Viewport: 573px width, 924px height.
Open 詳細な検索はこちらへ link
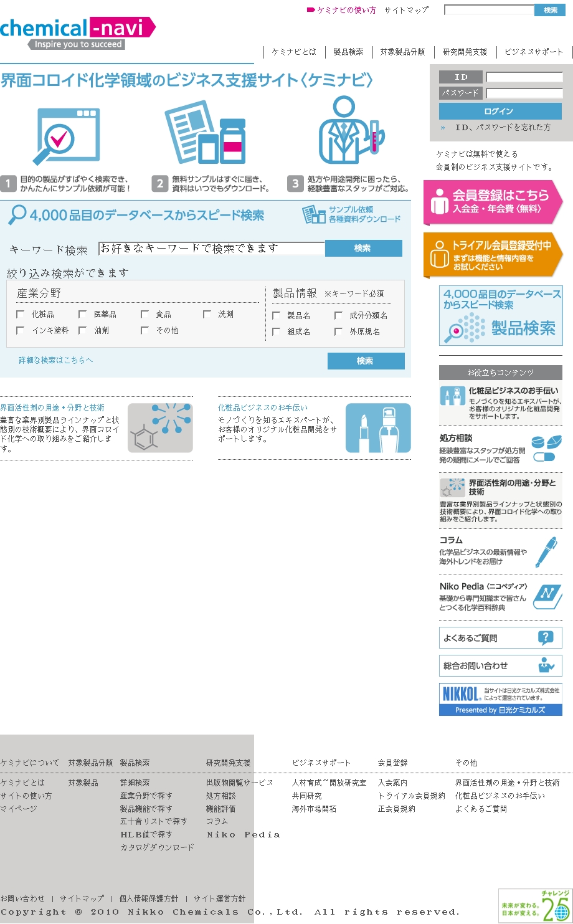pyautogui.click(x=56, y=360)
